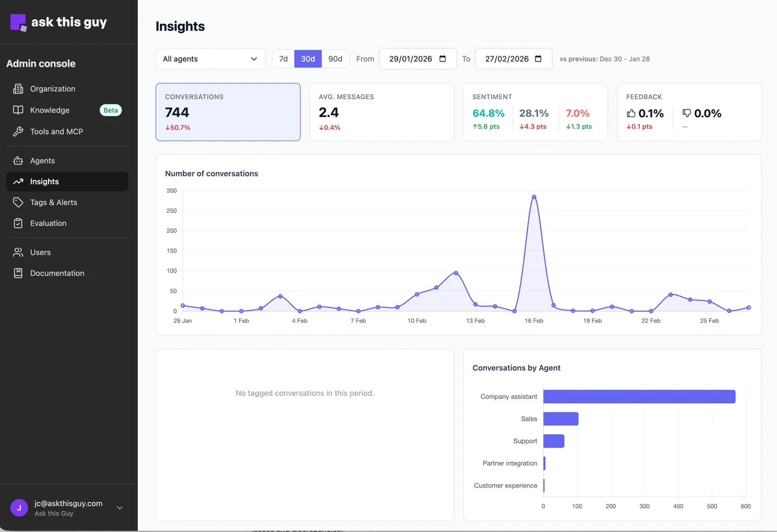Select the 30d time range
This screenshot has width=777, height=532.
(x=308, y=59)
